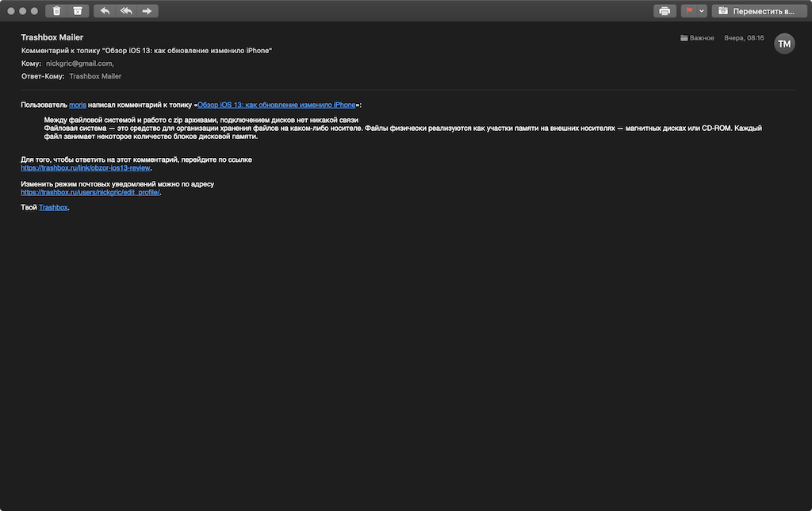Click the Комментарий к топику subject line
Image resolution: width=812 pixels, height=511 pixels.
click(x=147, y=50)
